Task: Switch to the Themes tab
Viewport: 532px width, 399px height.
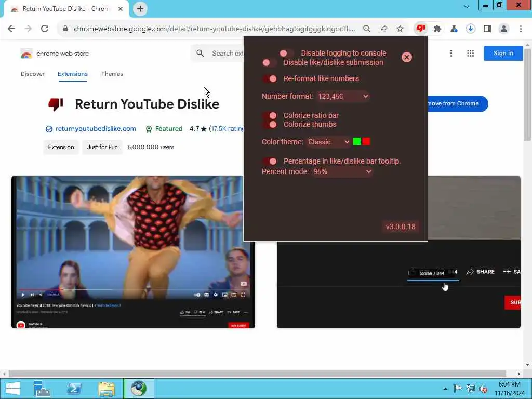Action: click(112, 74)
